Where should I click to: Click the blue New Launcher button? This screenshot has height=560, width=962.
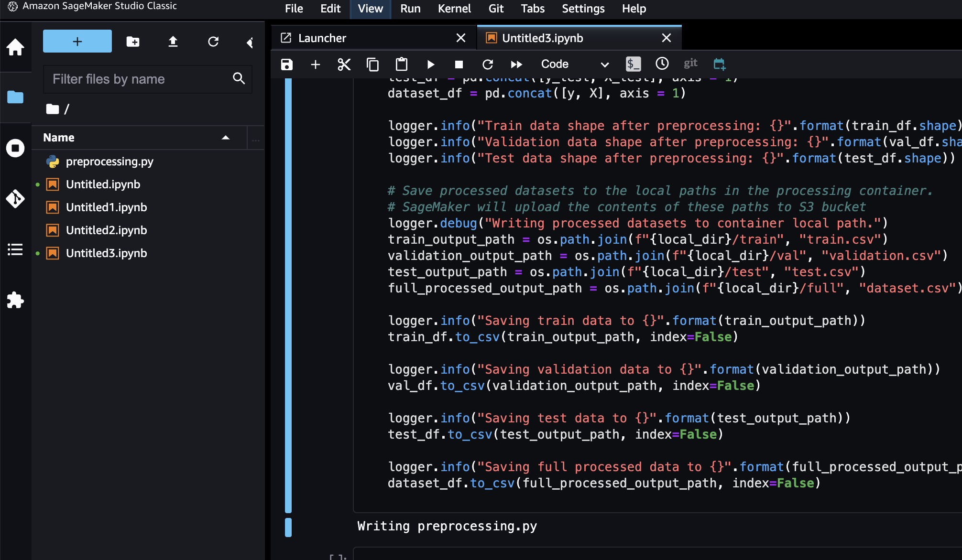click(x=77, y=42)
